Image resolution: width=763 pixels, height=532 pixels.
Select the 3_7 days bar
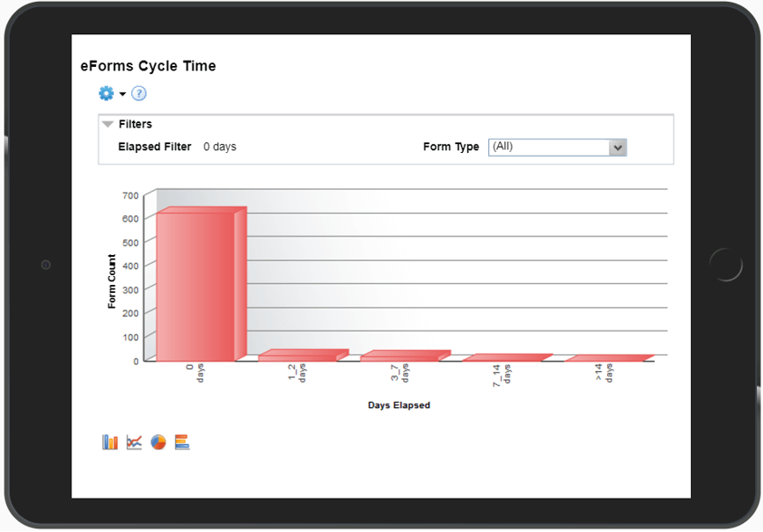(400, 356)
